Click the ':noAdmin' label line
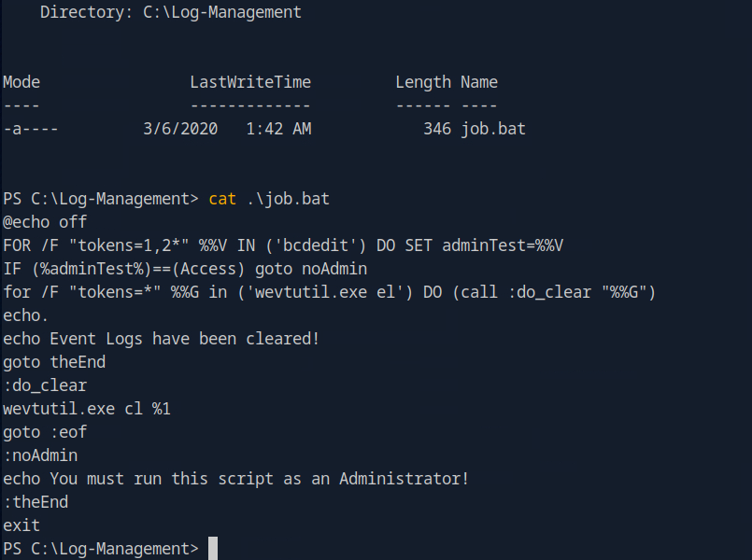Image resolution: width=752 pixels, height=560 pixels. point(40,455)
